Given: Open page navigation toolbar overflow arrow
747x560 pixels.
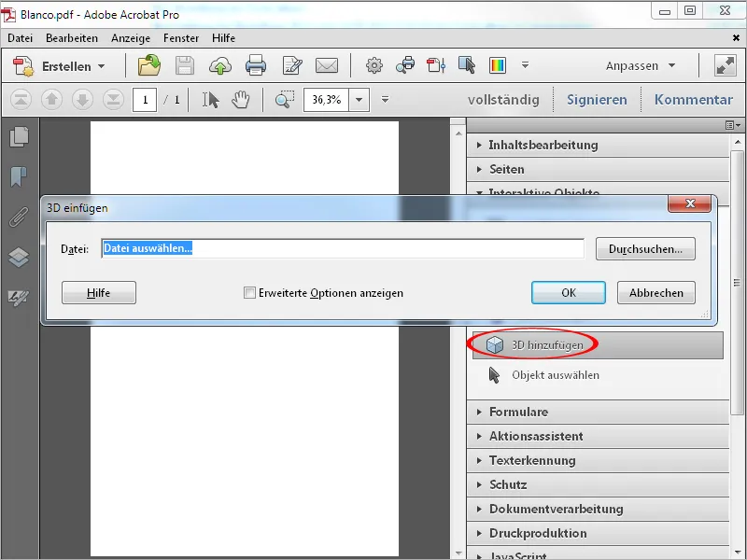Looking at the screenshot, I should coord(385,100).
